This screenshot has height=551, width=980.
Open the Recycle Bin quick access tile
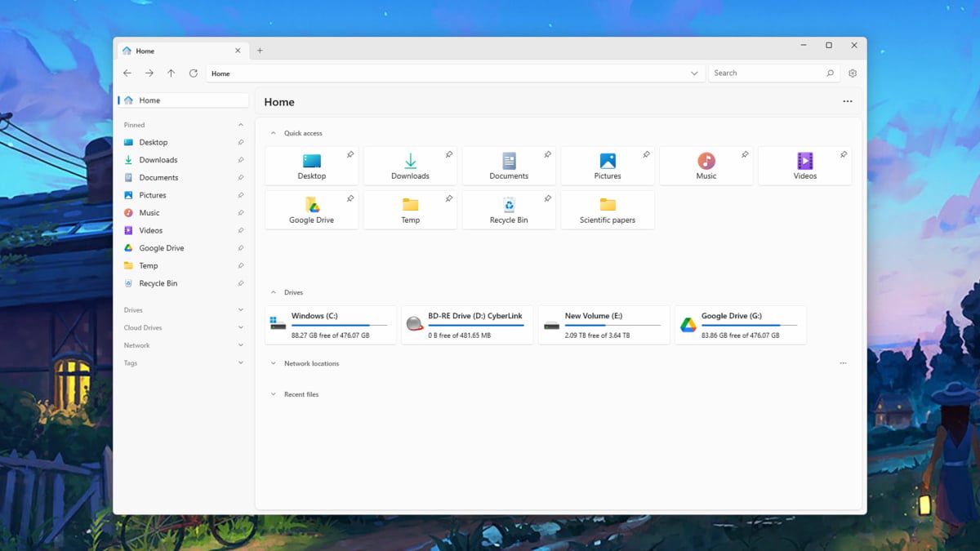pyautogui.click(x=509, y=210)
